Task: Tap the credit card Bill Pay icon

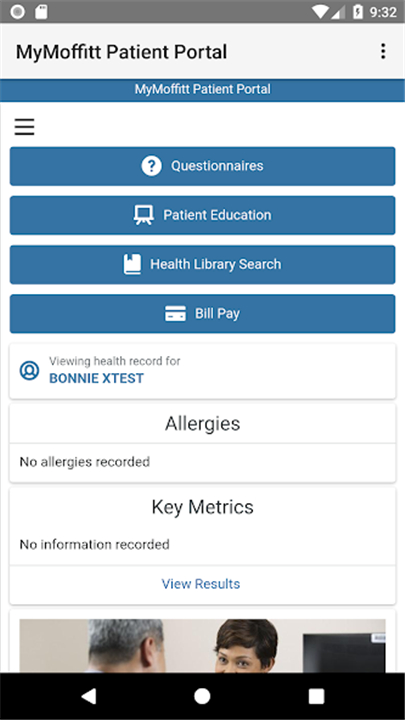Action: pyautogui.click(x=175, y=314)
